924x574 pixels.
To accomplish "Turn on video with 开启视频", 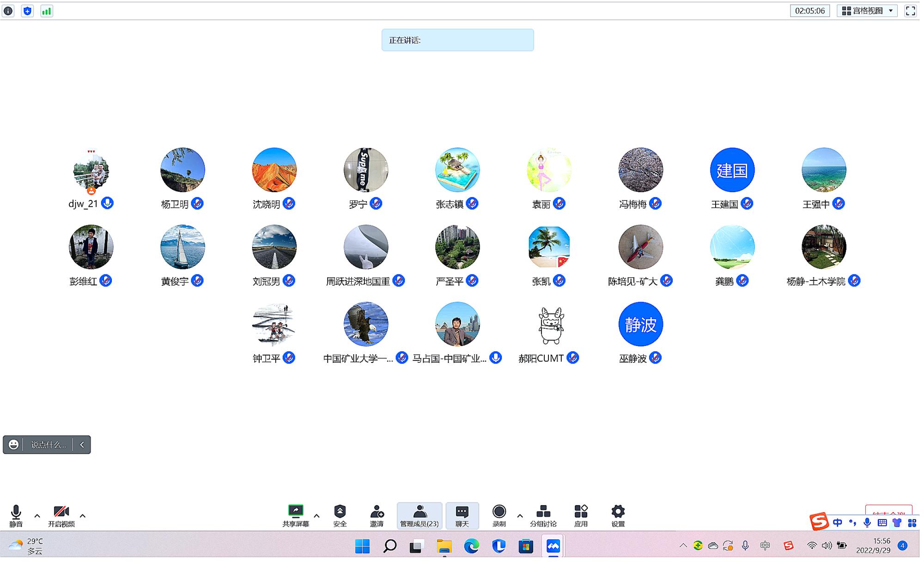I will (x=61, y=515).
